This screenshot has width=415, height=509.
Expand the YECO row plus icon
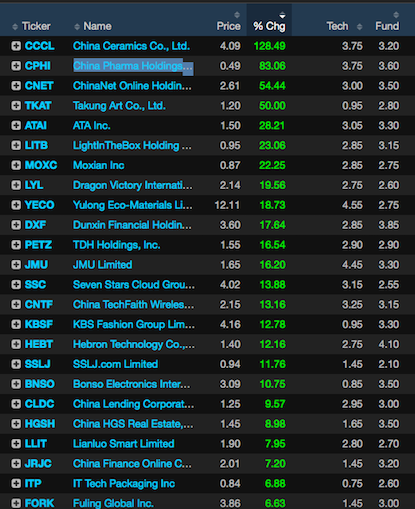coord(16,205)
